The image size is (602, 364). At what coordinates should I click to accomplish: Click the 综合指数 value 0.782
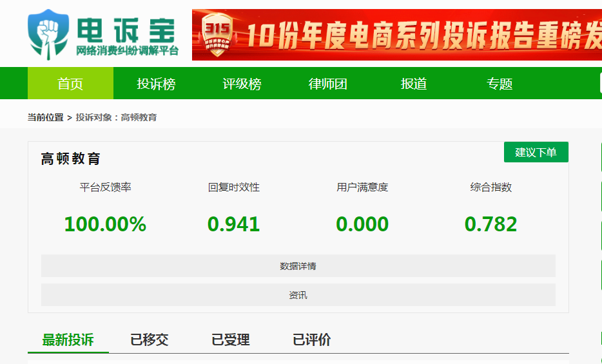[x=490, y=224]
